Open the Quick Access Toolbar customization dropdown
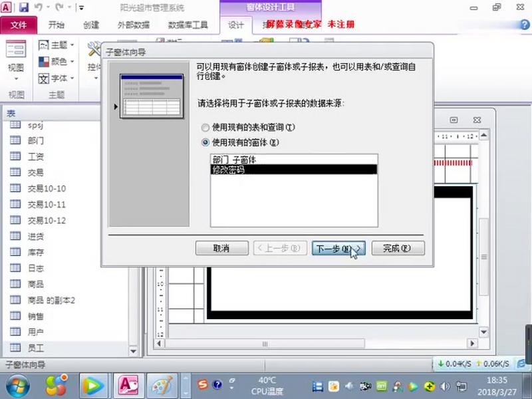The height and width of the screenshot is (399, 532). [81, 7]
